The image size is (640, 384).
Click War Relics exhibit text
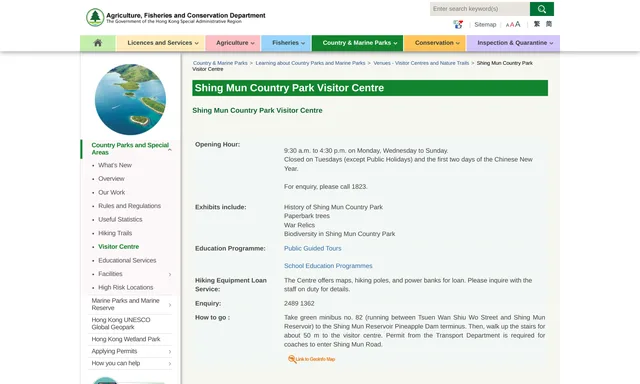tap(300, 225)
